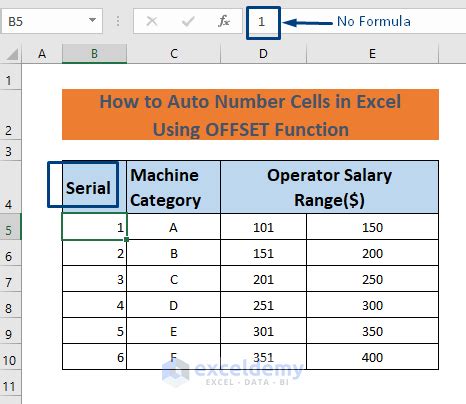
Task: Select serial cell containing 2
Action: pyautogui.click(x=94, y=253)
